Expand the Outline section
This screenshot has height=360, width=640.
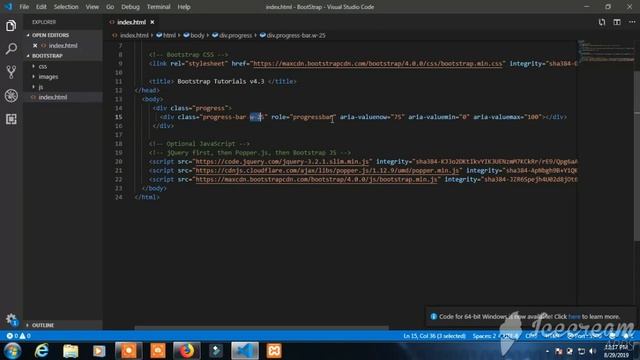pos(43,325)
